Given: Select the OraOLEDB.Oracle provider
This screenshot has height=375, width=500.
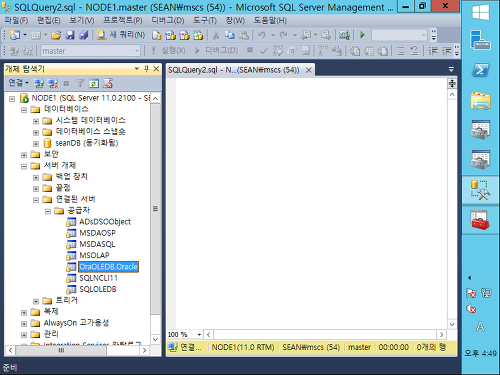Looking at the screenshot, I should (108, 267).
